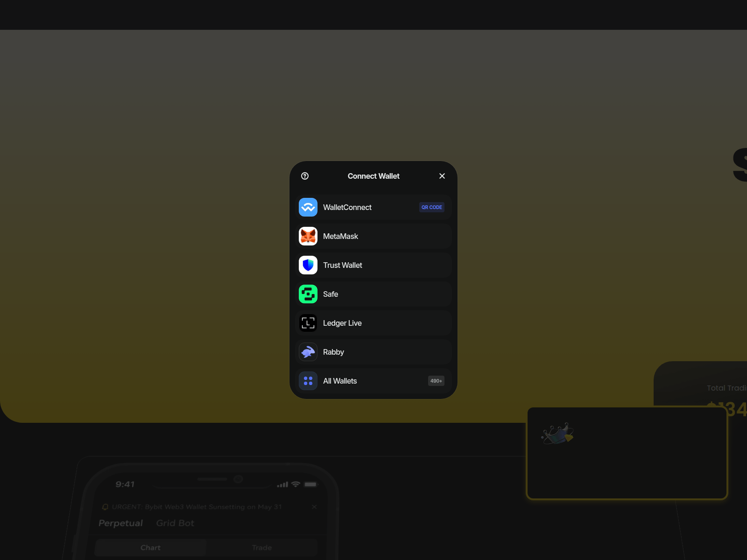Viewport: 747px width, 560px height.
Task: Select the Trust Wallet shield icon
Action: 308,265
